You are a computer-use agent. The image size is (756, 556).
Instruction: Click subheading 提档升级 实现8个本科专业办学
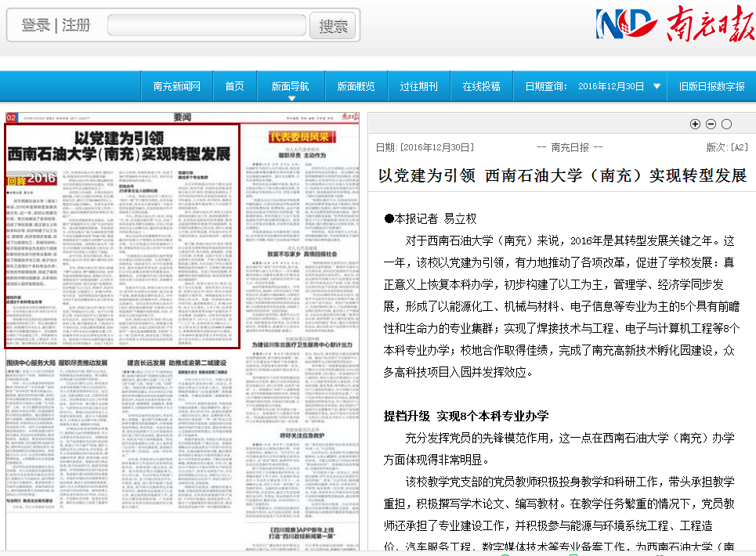click(466, 416)
